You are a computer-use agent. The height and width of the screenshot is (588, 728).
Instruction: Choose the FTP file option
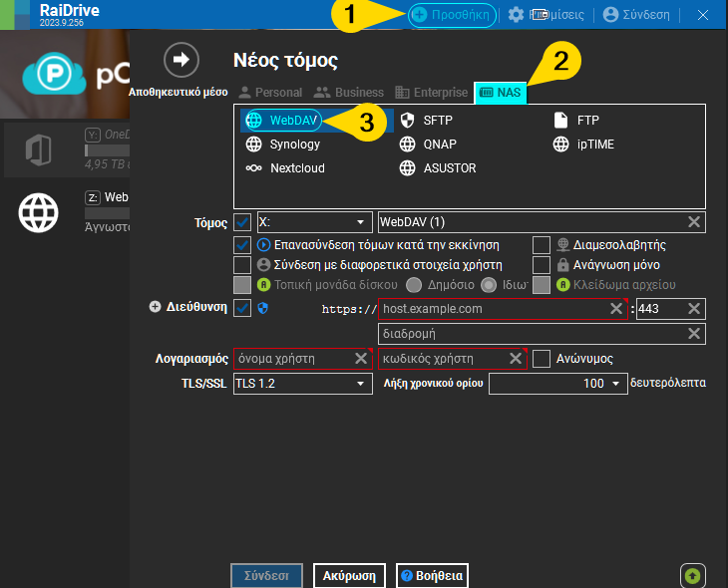pyautogui.click(x=576, y=121)
